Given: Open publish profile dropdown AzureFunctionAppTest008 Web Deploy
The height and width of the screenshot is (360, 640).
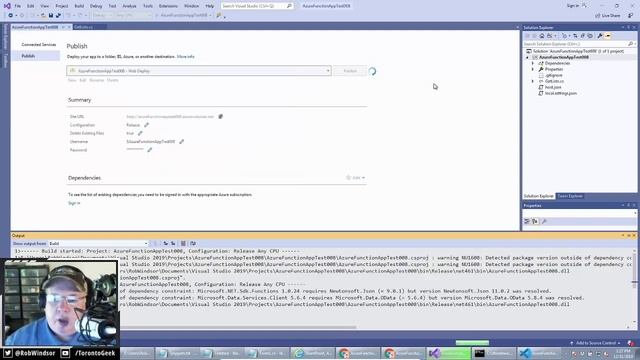Looking at the screenshot, I should click(x=199, y=71).
